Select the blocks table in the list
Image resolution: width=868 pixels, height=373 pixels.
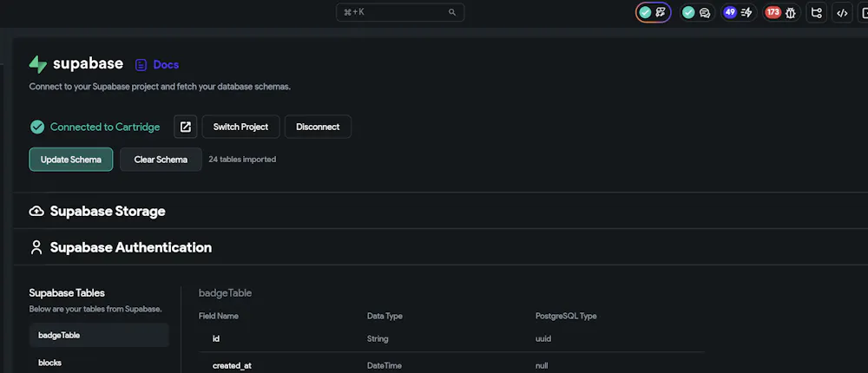coord(50,363)
